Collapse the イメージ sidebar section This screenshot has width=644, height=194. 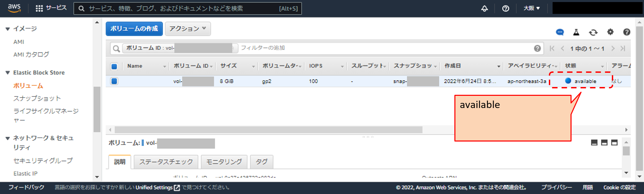[7, 29]
